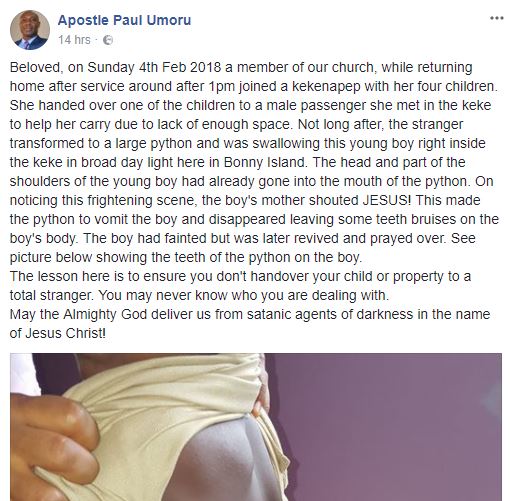
Task: Click the text 'Bonny Island' in the post
Action: click(265, 163)
